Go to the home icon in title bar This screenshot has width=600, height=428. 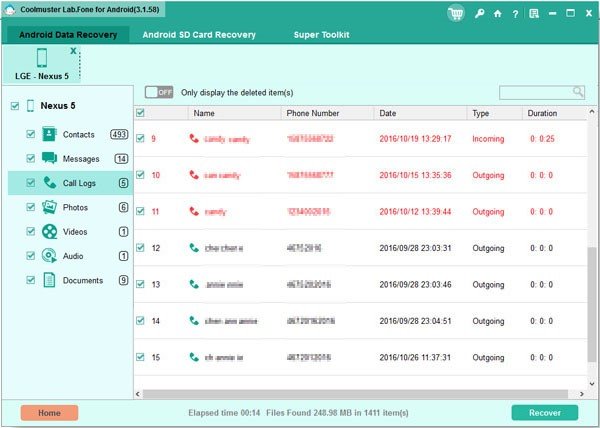497,14
